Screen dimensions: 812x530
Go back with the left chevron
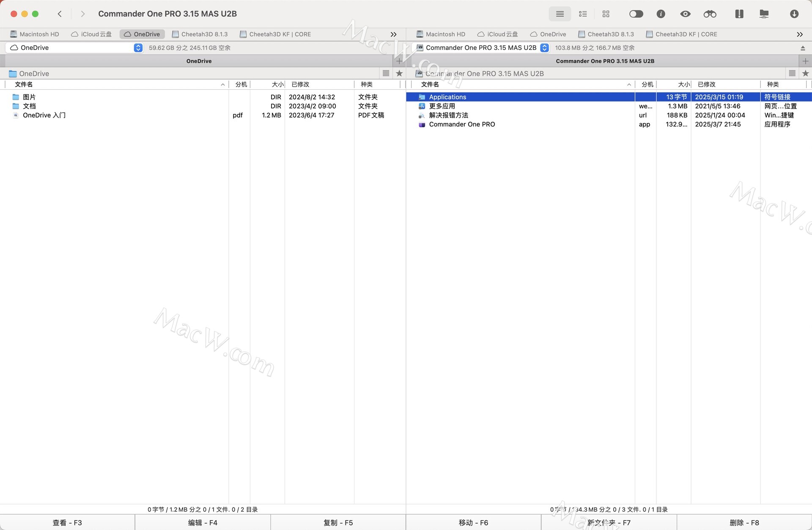pyautogui.click(x=60, y=14)
